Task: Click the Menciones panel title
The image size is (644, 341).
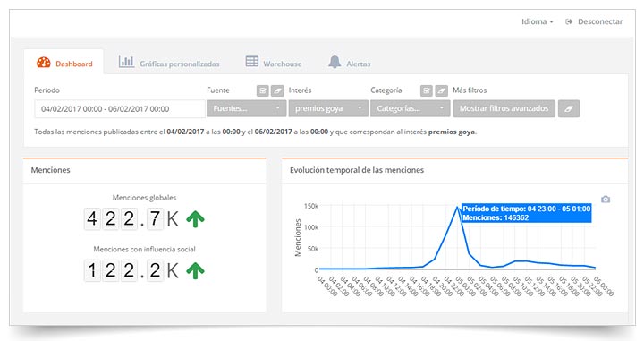Action: [x=50, y=170]
